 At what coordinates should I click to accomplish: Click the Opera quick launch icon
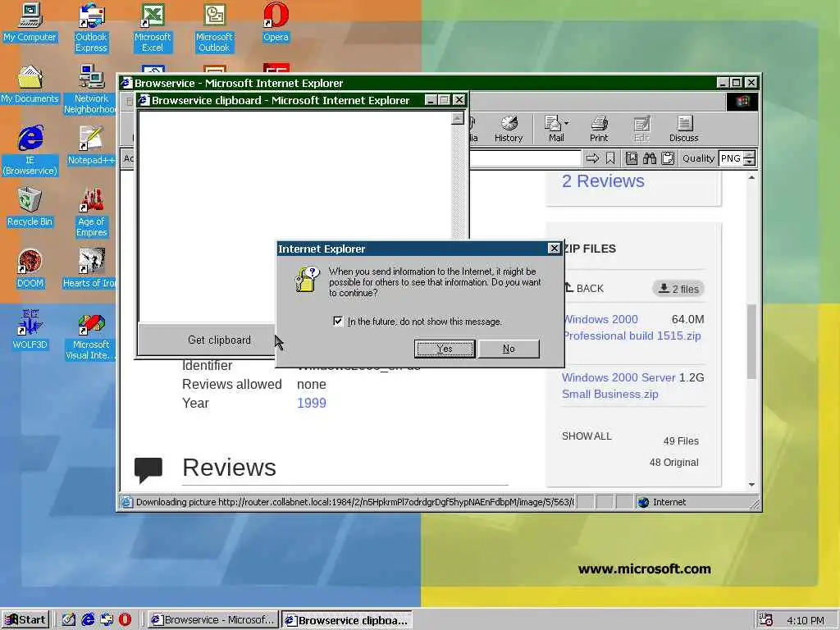125,620
